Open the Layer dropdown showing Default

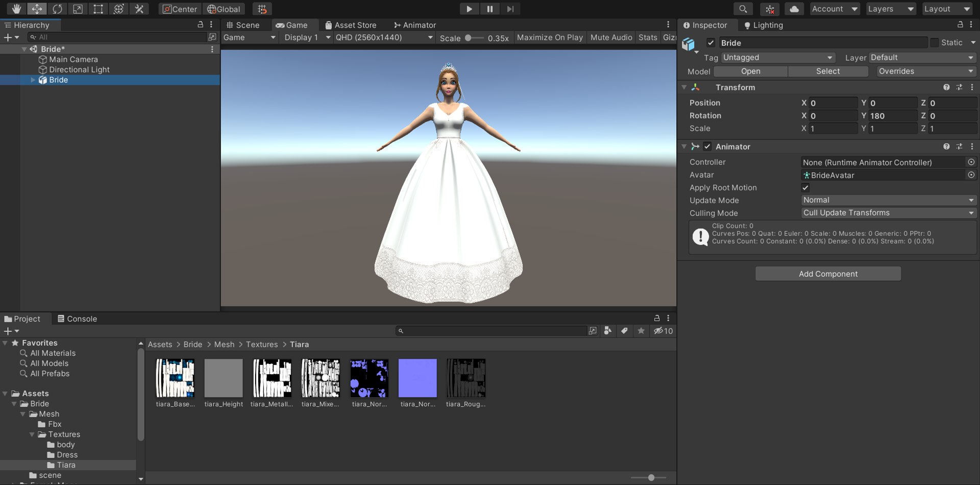coord(923,58)
